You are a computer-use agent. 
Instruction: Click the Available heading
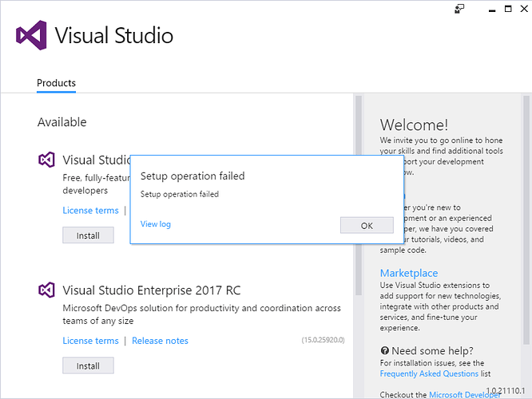(x=62, y=122)
